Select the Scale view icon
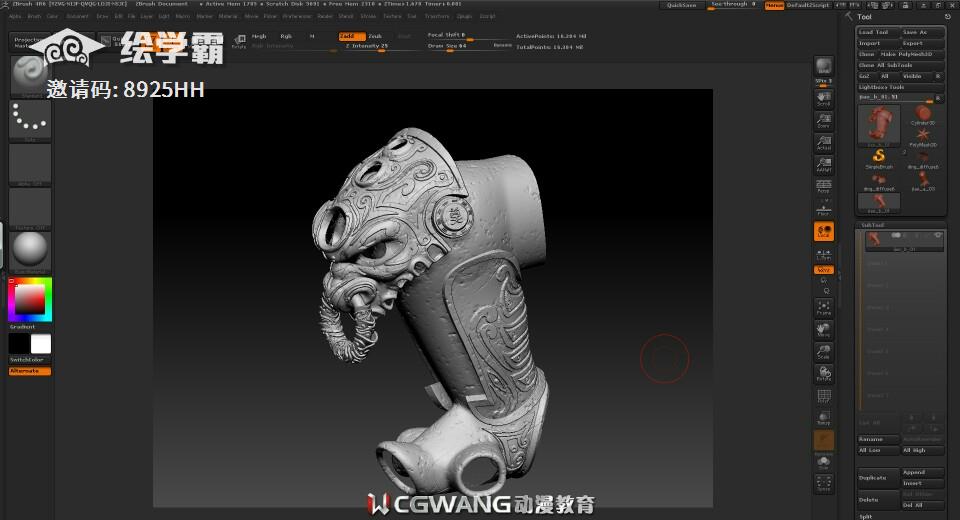The image size is (960, 520). point(823,352)
